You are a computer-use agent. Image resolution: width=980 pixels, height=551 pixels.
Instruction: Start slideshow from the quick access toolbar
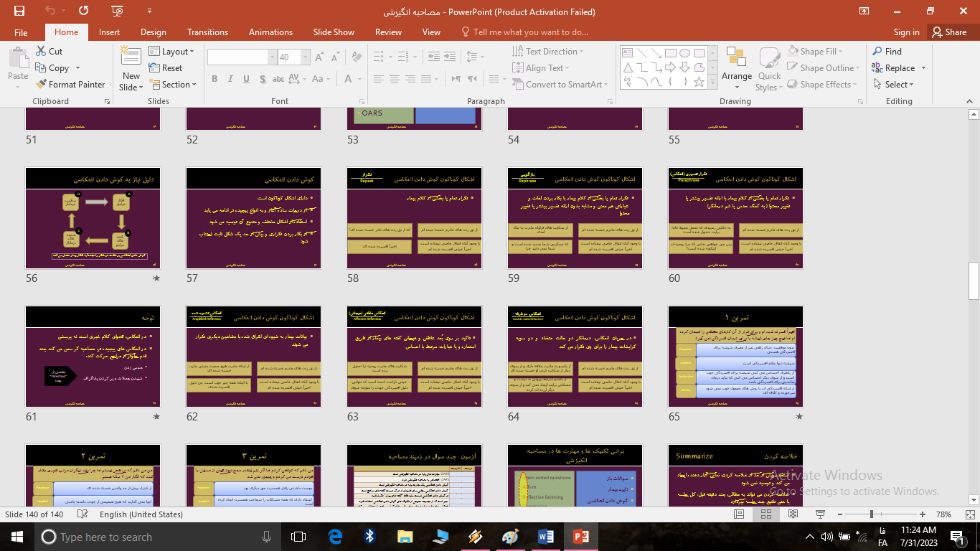(117, 11)
